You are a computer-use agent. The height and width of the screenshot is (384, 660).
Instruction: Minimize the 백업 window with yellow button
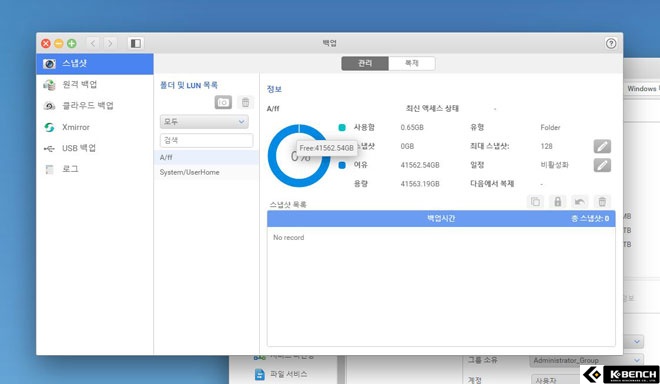click(59, 43)
